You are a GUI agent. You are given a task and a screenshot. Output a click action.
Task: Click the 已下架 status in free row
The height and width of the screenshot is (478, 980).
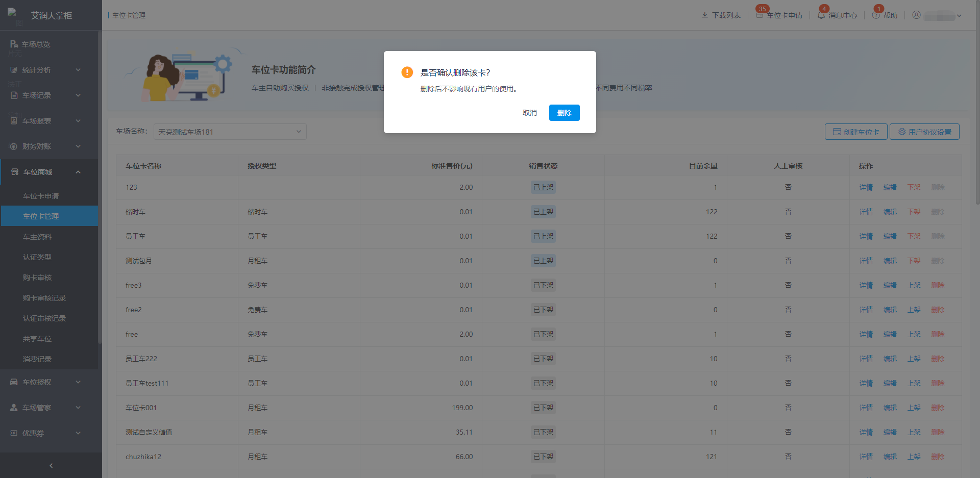(x=543, y=334)
